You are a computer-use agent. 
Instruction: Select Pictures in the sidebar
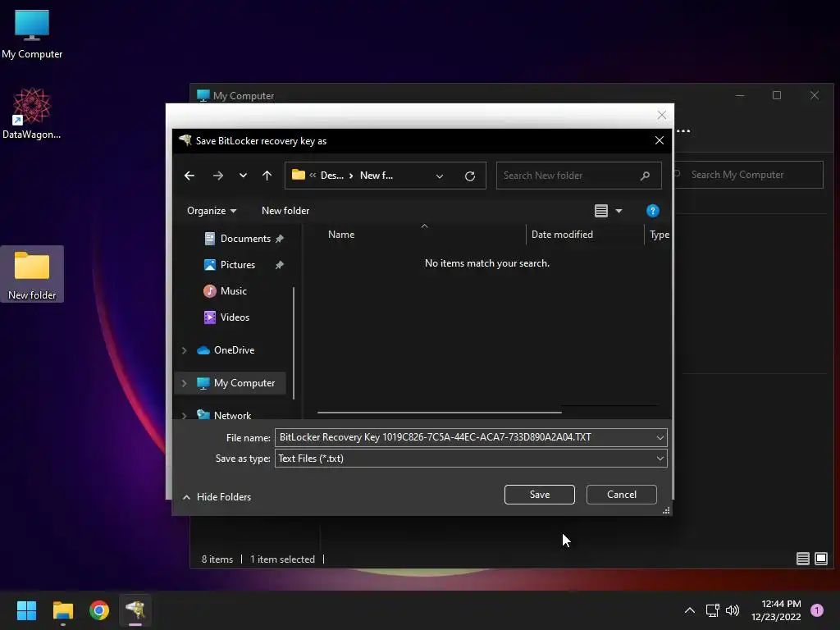(237, 265)
